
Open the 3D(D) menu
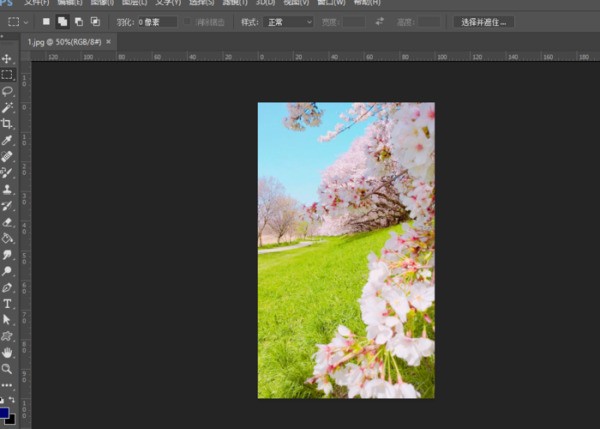[266, 3]
